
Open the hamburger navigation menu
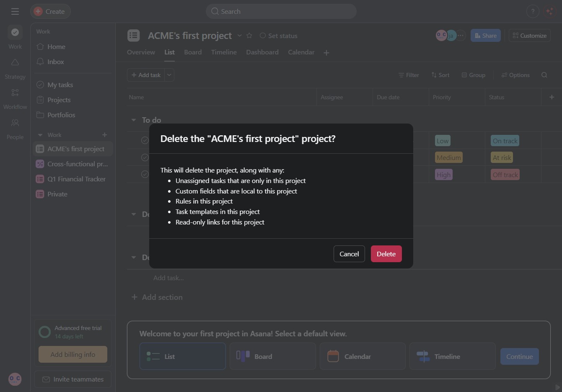point(15,11)
